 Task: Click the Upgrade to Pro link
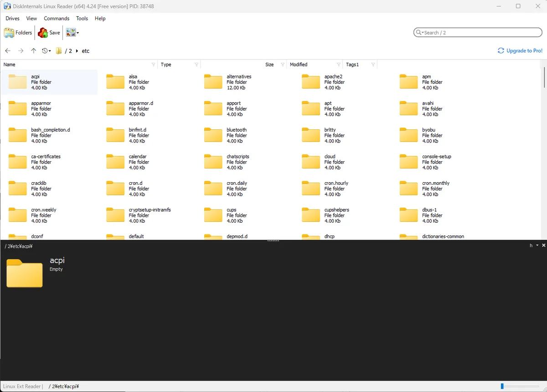(520, 51)
